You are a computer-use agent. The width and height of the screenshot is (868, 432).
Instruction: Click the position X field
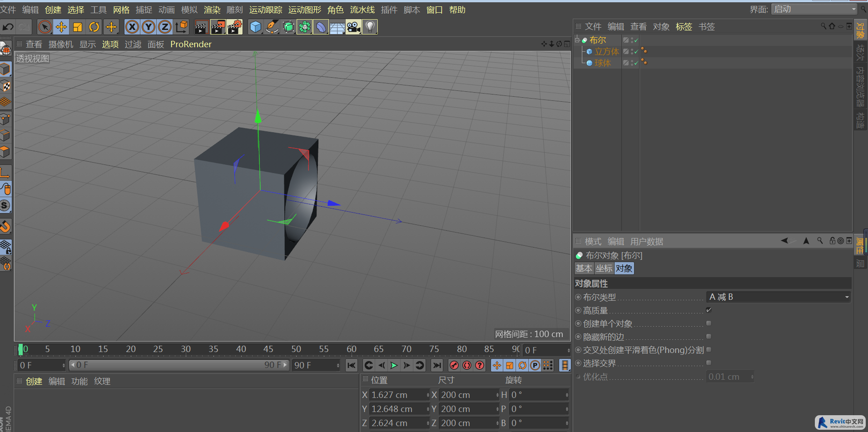[x=399, y=395]
